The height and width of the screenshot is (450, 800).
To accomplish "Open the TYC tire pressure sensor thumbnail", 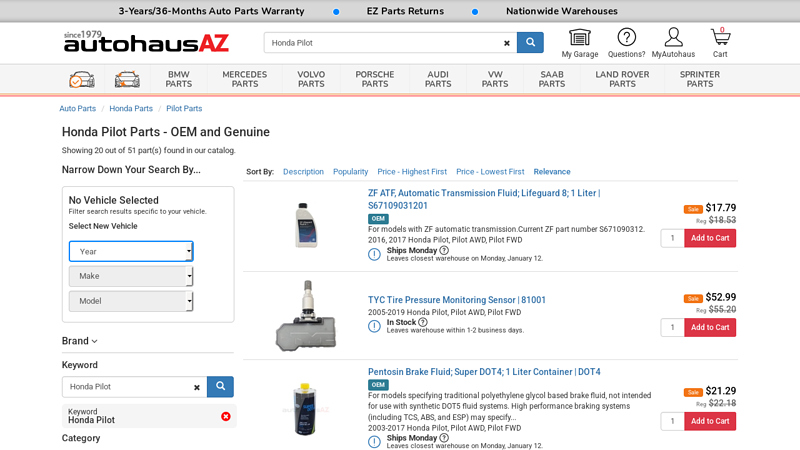I will click(305, 314).
